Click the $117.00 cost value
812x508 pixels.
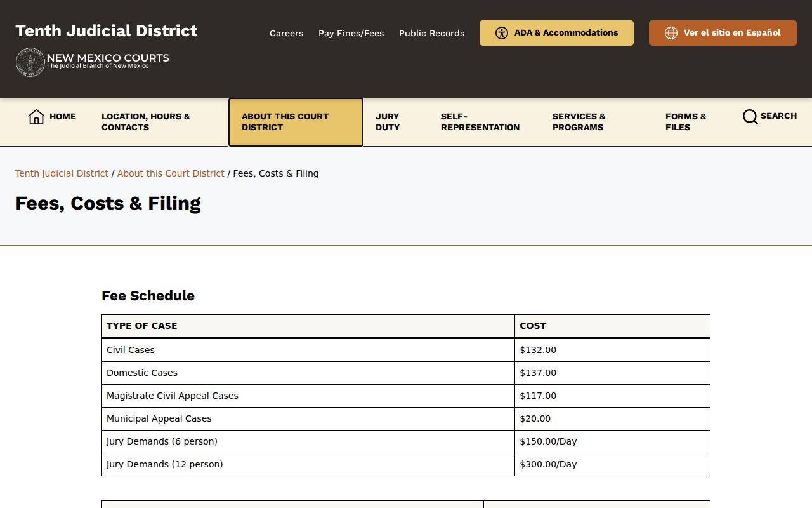[538, 396]
